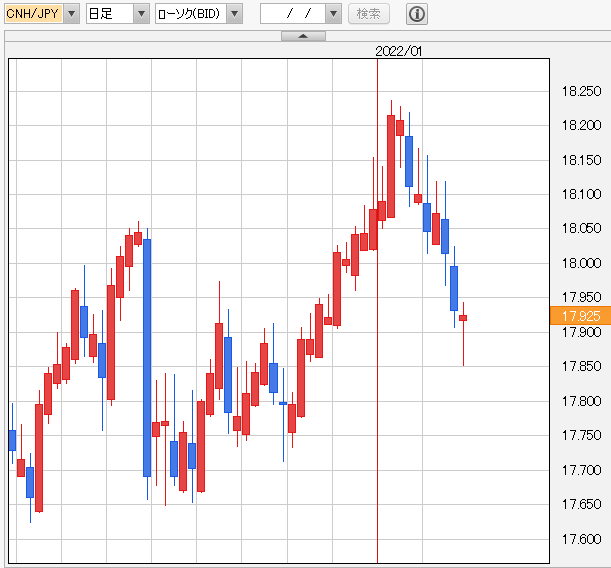611x568 pixels.
Task: Click the 検索 search button
Action: tap(369, 14)
